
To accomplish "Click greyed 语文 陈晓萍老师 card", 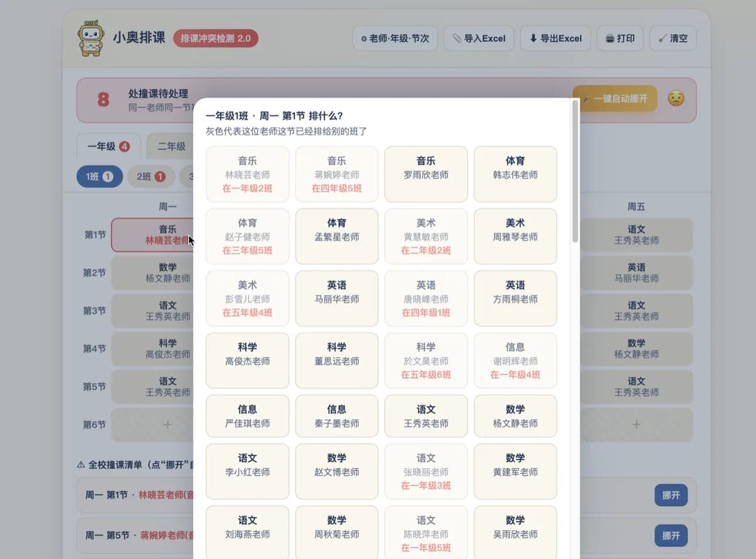I will (426, 533).
